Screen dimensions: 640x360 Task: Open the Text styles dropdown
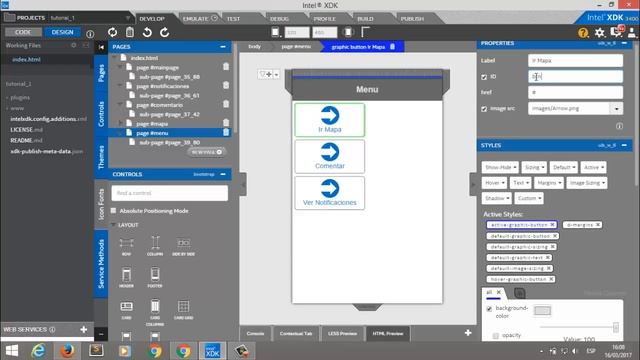520,183
